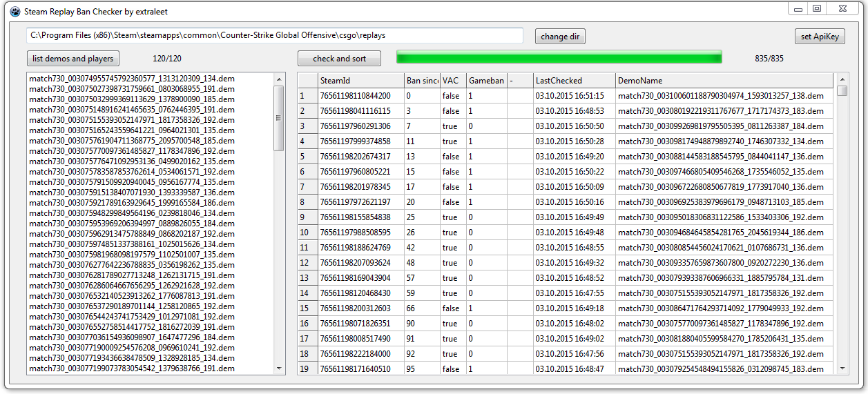Click the 120/120 demo count label
The height and width of the screenshot is (394, 868).
point(167,59)
